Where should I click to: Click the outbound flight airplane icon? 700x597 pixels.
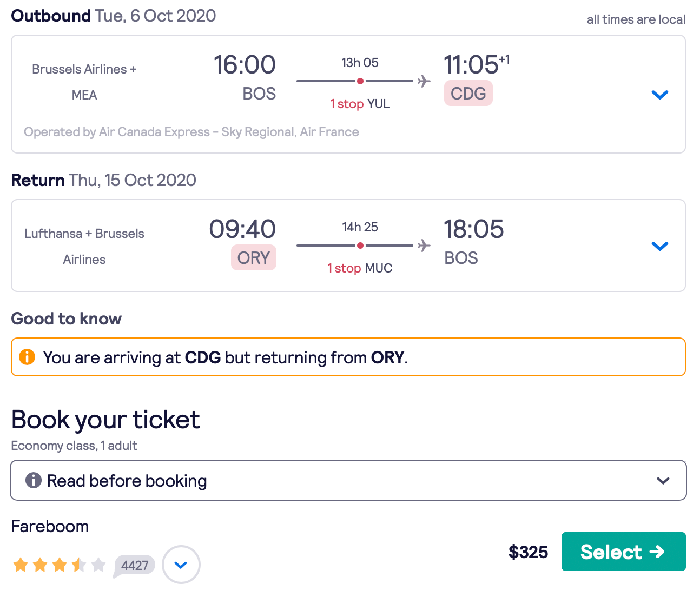[424, 81]
